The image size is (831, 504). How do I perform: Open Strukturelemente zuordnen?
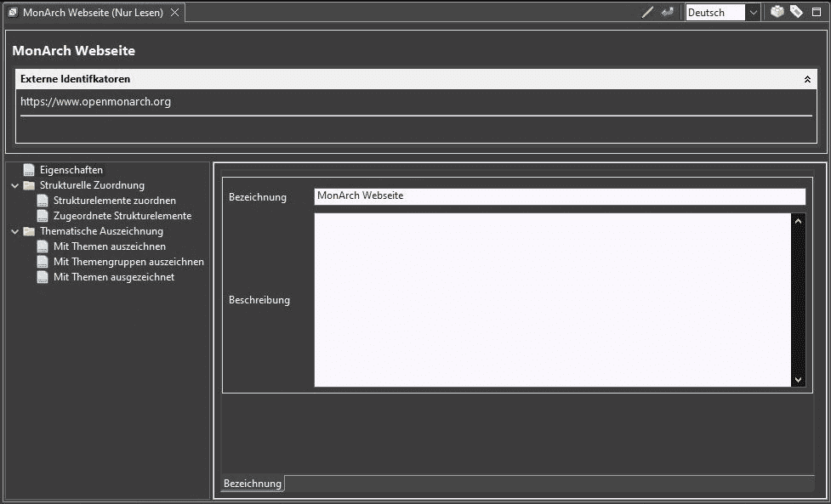click(x=115, y=201)
